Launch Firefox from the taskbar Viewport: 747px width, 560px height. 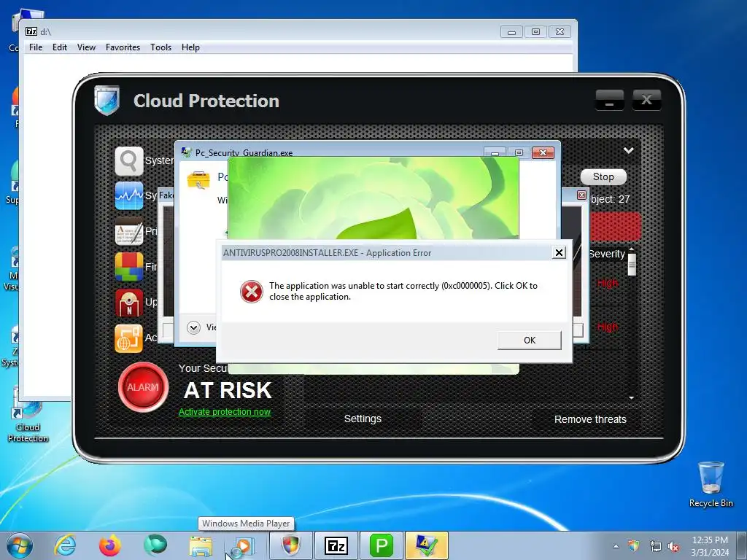point(109,545)
